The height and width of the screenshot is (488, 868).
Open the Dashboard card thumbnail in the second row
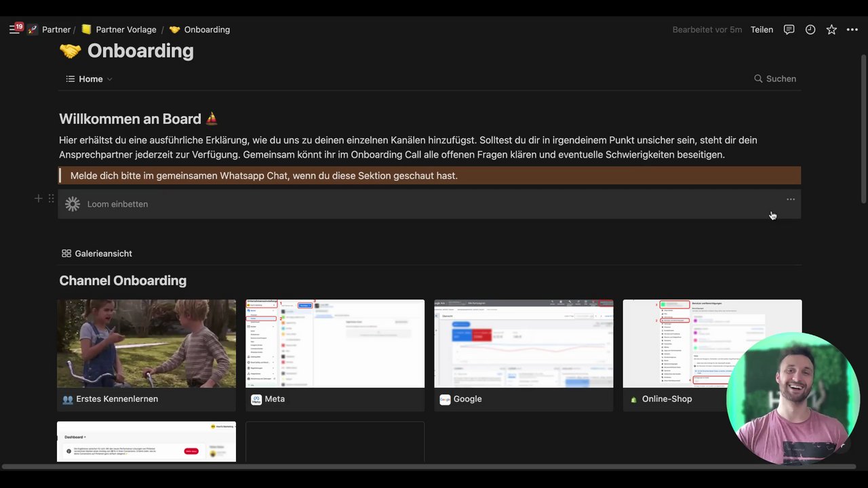146,442
